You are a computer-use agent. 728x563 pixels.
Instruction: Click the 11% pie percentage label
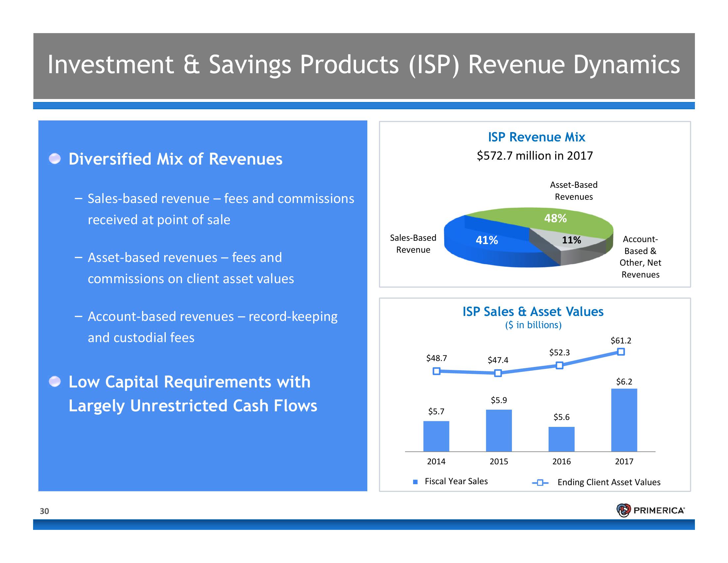[x=571, y=240]
